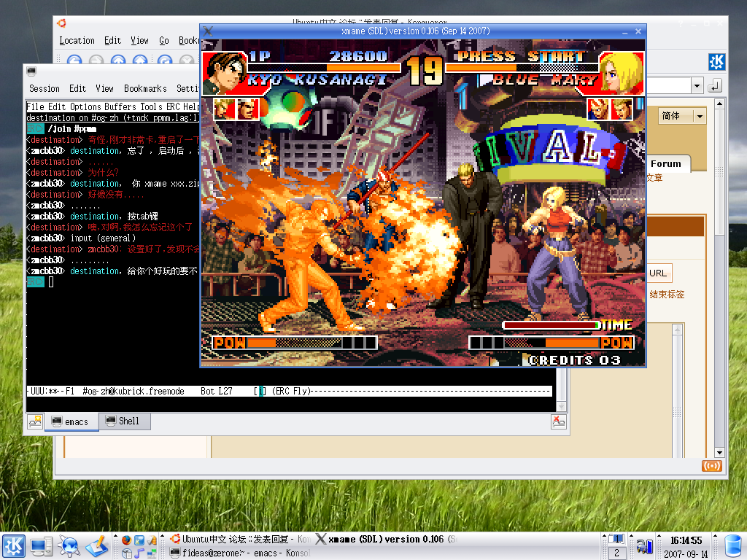
Task: Switch to the emacs Konsole taskbar entry
Action: click(x=239, y=553)
